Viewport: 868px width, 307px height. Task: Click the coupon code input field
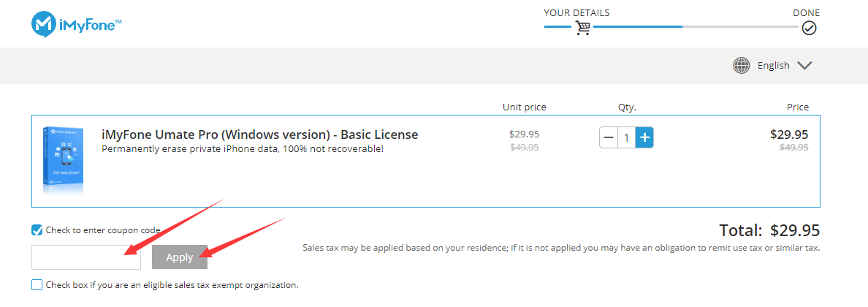[x=86, y=257]
